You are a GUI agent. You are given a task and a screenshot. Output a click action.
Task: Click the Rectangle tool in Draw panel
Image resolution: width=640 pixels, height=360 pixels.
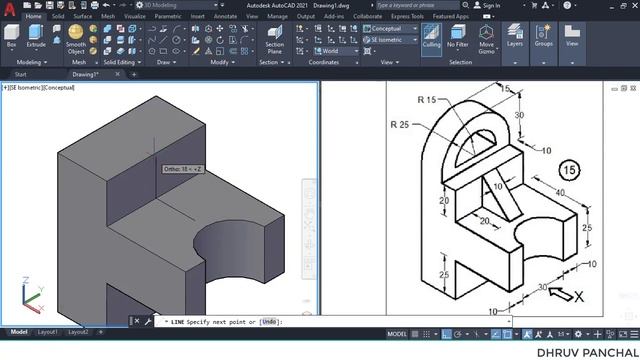(163, 51)
